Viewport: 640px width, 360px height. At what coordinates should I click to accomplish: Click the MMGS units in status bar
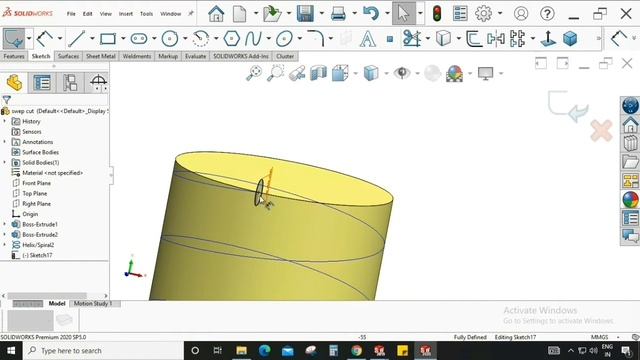pos(599,337)
